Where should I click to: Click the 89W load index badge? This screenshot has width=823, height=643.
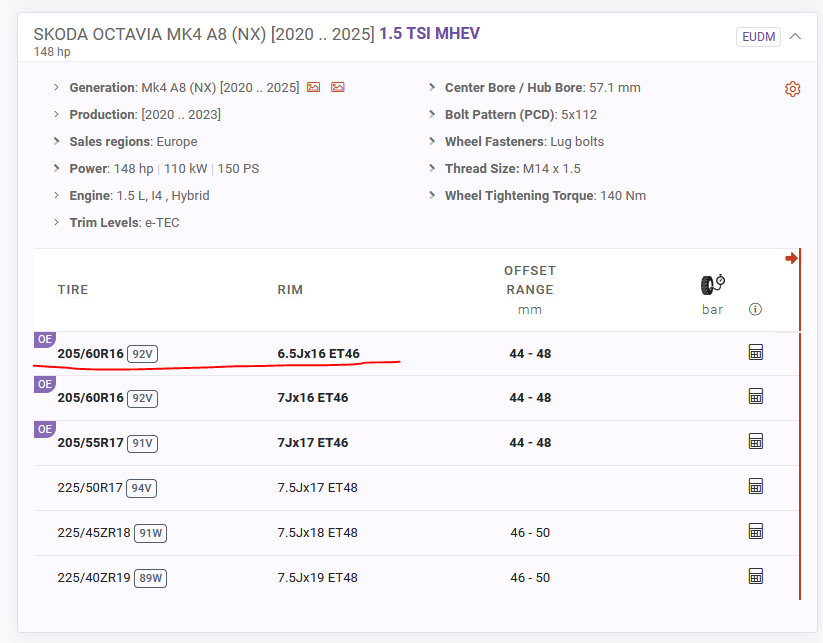click(151, 578)
